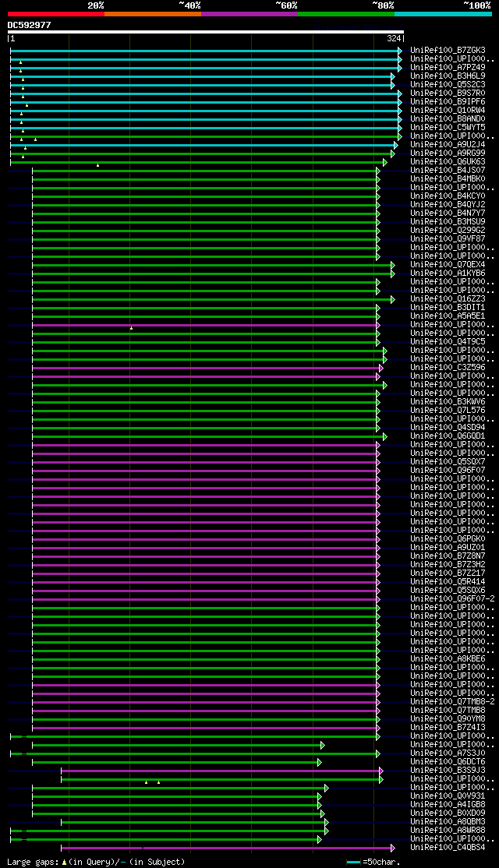The width and height of the screenshot is (499, 868).
Task: Select the UniRef100_Q299G2 entry
Action: click(448, 231)
